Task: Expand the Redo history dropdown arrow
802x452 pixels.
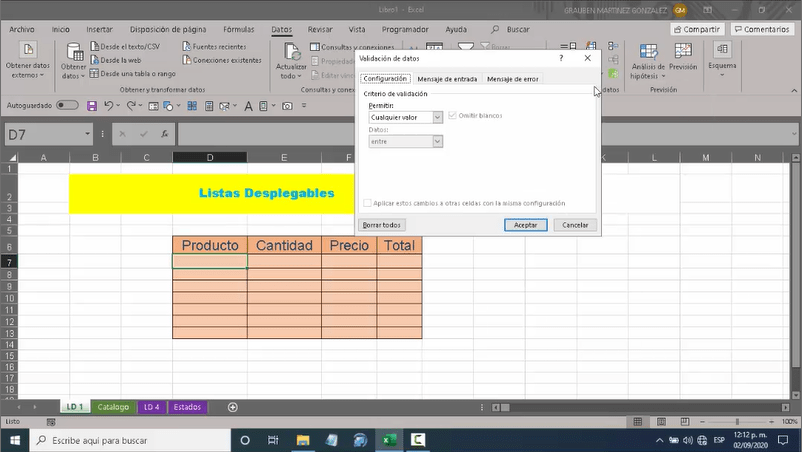Action: [141, 105]
